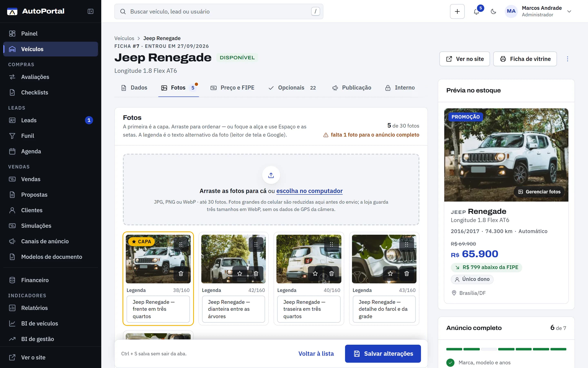Viewport: 588px width, 368px height.
Task: Delete the CAPA cover photo via trash icon
Action: [181, 273]
